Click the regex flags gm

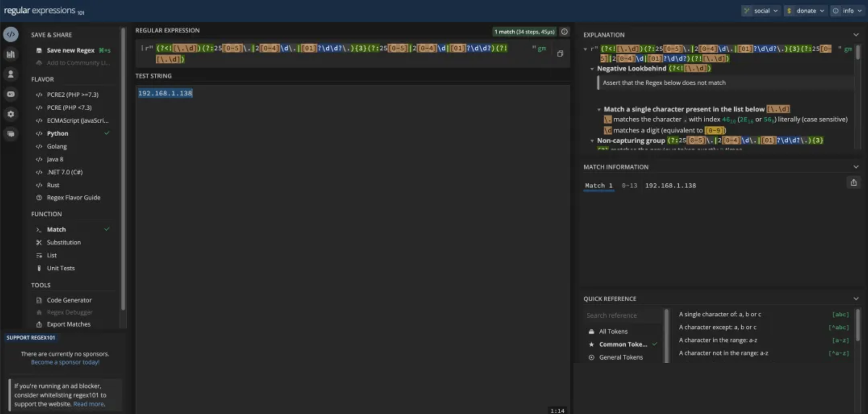(x=542, y=48)
